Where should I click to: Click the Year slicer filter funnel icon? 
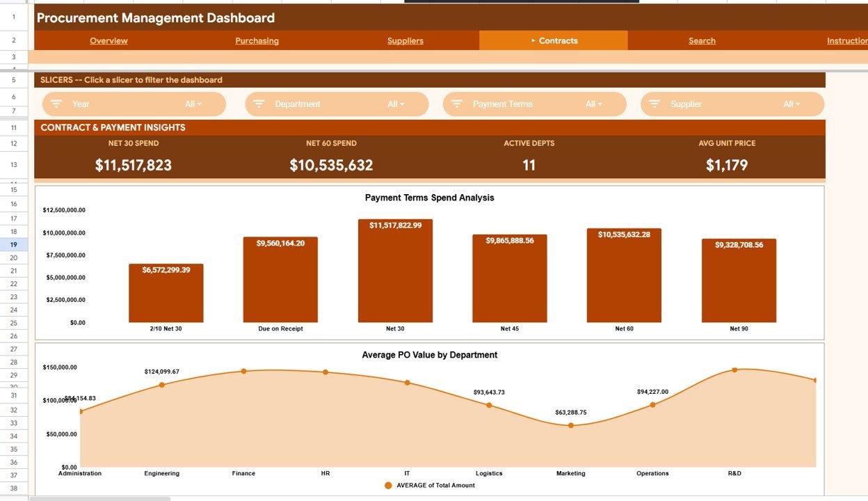click(x=56, y=104)
